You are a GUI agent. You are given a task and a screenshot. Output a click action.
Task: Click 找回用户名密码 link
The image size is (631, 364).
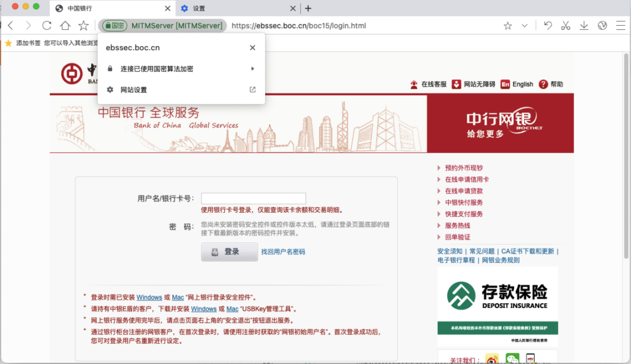(283, 252)
